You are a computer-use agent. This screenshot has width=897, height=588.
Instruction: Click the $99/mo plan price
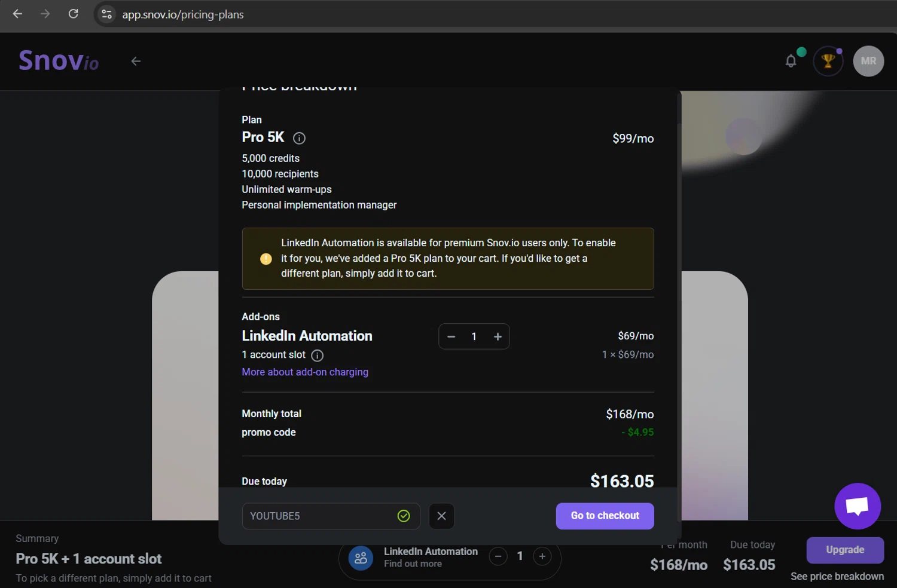click(x=633, y=139)
